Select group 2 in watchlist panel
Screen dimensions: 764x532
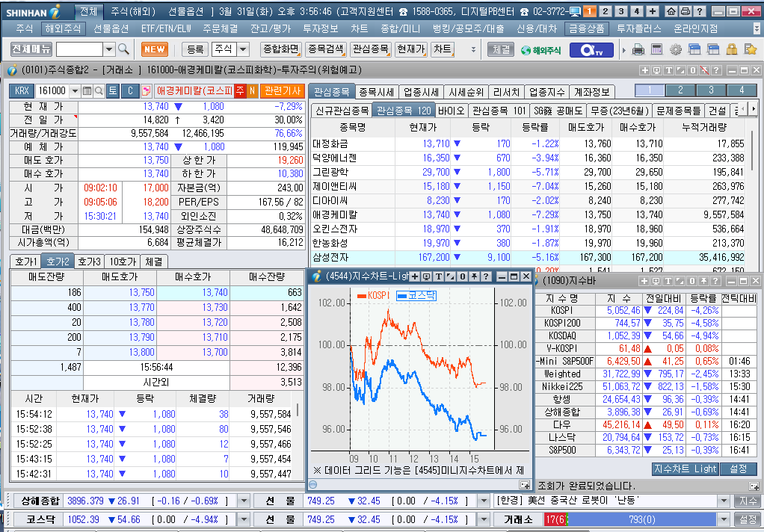point(680,90)
